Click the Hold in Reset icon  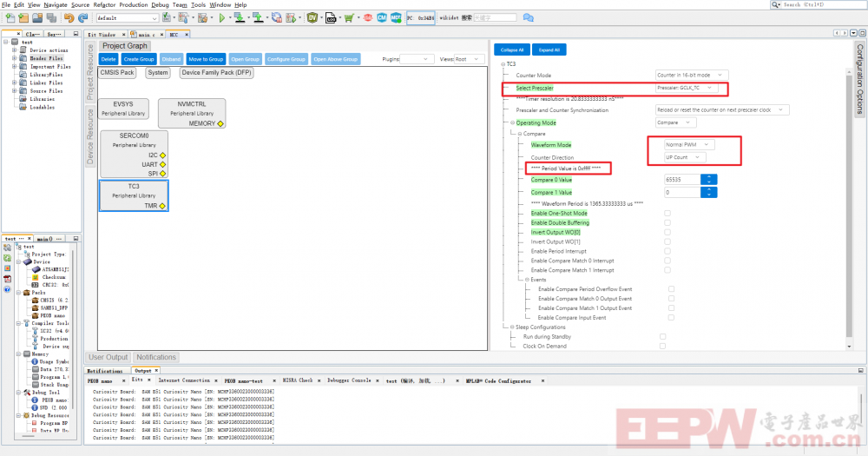[276, 17]
